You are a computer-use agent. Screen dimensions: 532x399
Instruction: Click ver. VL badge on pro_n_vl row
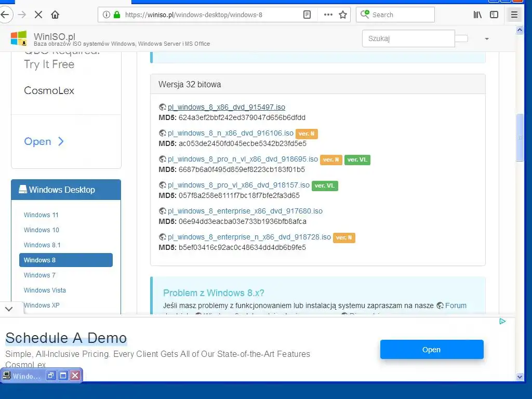(357, 160)
